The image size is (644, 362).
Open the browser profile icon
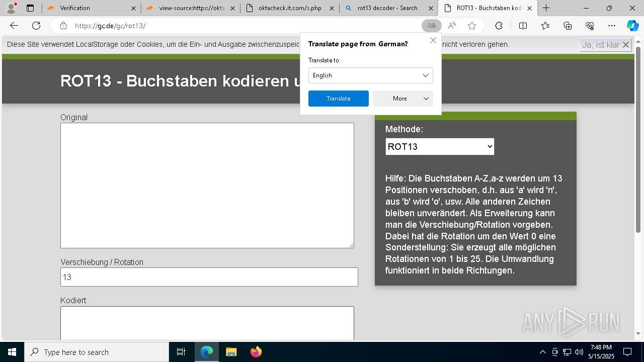click(x=11, y=8)
